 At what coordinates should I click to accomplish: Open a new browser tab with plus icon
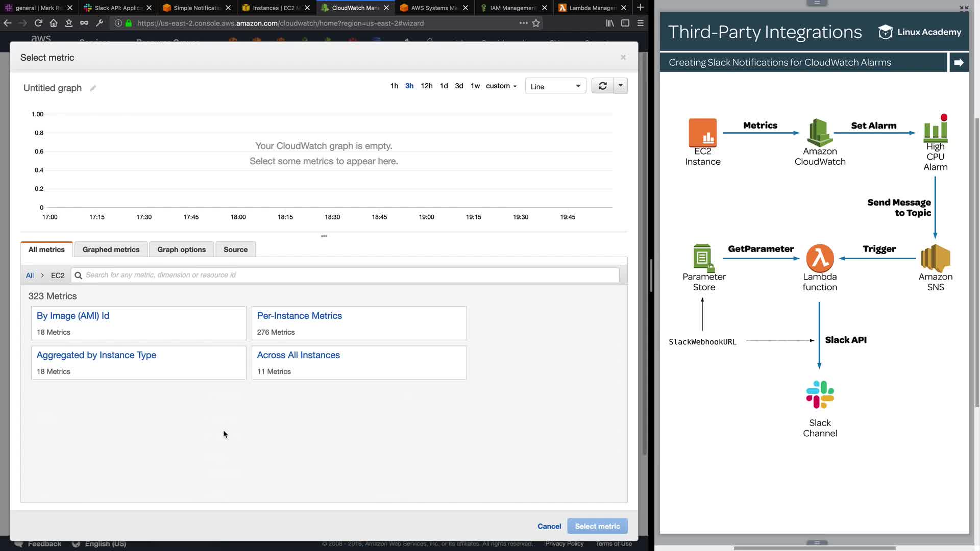640,8
